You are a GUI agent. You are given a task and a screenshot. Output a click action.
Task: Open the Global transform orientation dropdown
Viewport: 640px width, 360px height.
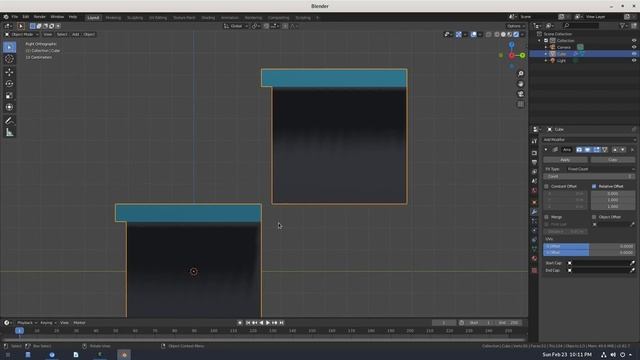click(x=236, y=26)
